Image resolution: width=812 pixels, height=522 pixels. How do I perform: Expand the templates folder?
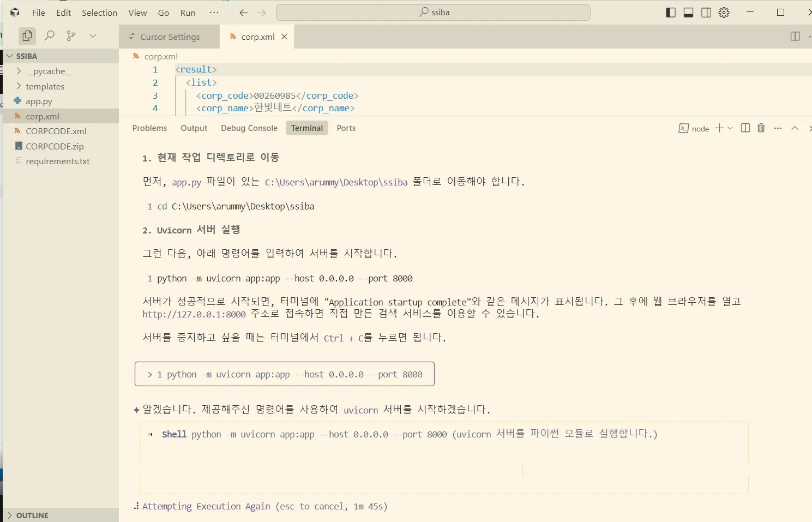coord(60,86)
